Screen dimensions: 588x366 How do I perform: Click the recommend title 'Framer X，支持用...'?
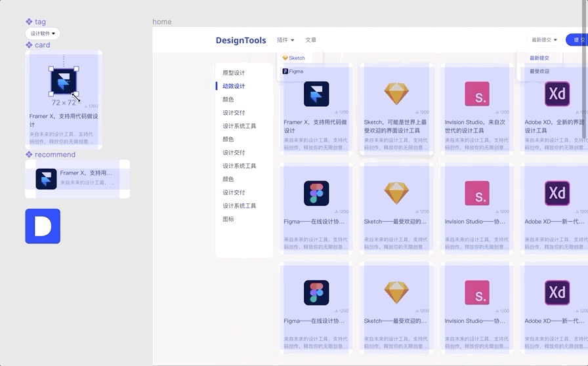click(x=86, y=173)
